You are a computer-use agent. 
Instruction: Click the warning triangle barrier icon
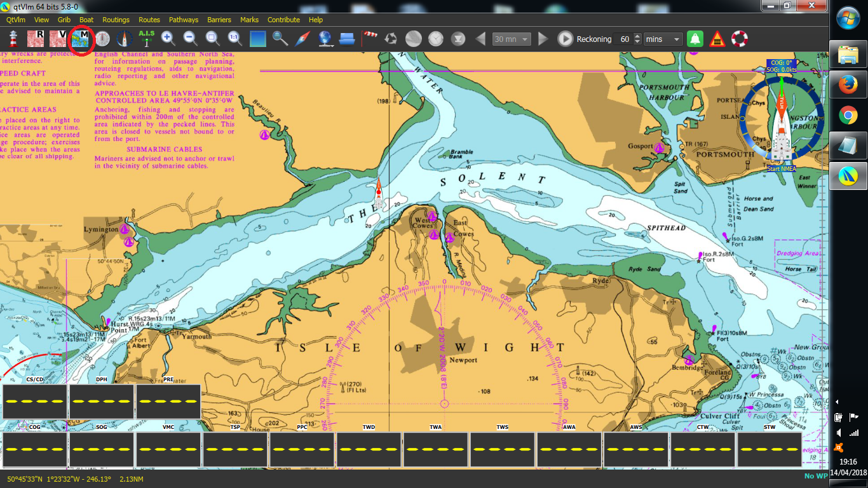[717, 39]
